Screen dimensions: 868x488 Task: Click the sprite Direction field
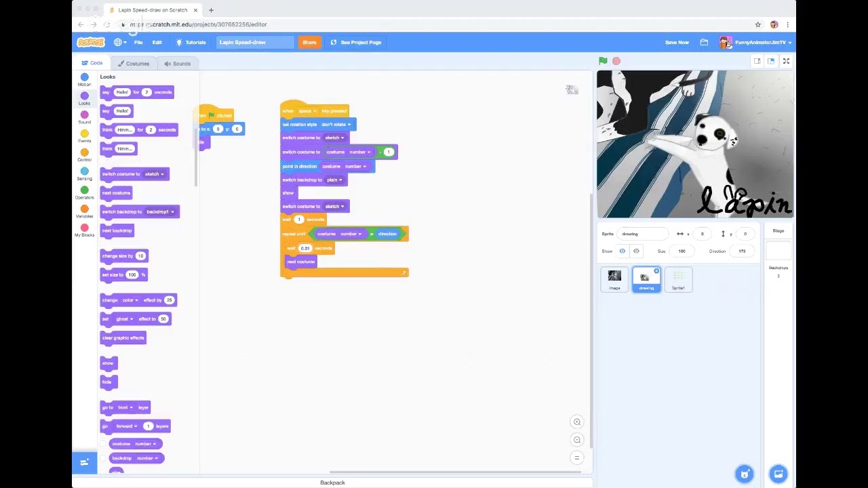[742, 251]
